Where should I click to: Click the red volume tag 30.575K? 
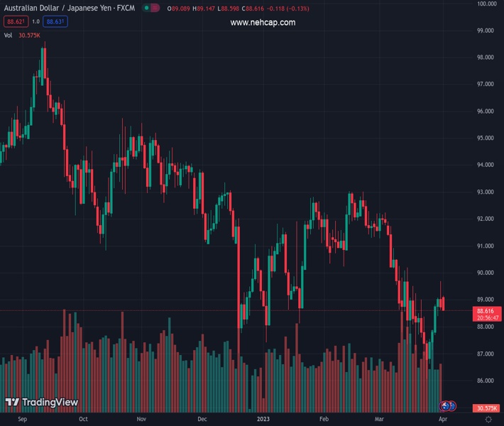(486, 408)
